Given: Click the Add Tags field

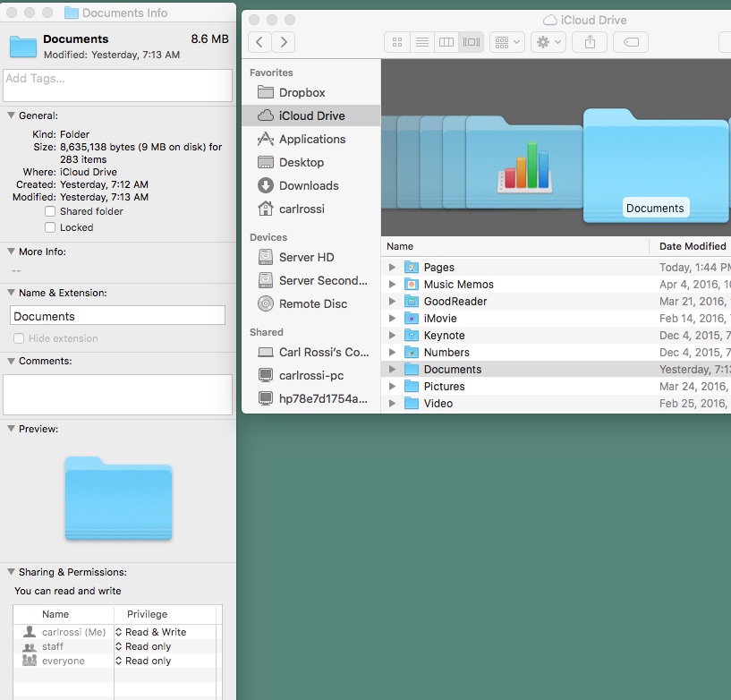Looking at the screenshot, I should (x=117, y=85).
